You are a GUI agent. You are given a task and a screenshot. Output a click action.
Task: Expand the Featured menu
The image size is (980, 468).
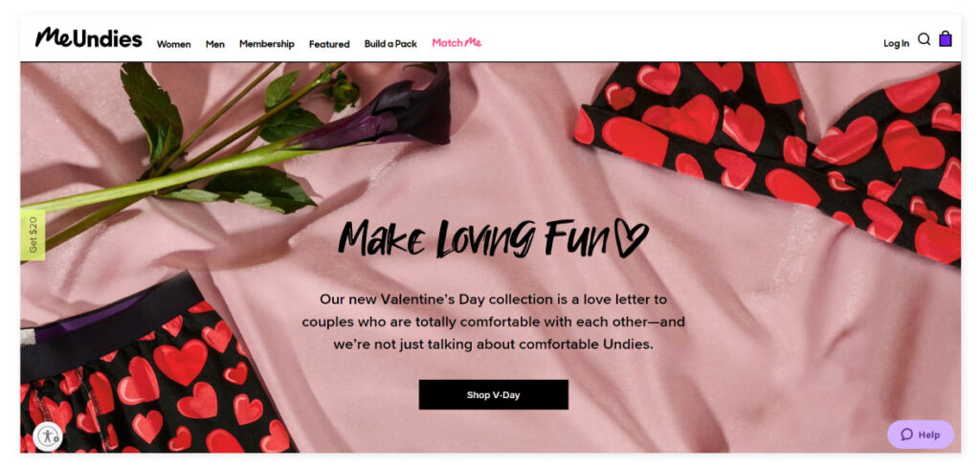coord(329,44)
